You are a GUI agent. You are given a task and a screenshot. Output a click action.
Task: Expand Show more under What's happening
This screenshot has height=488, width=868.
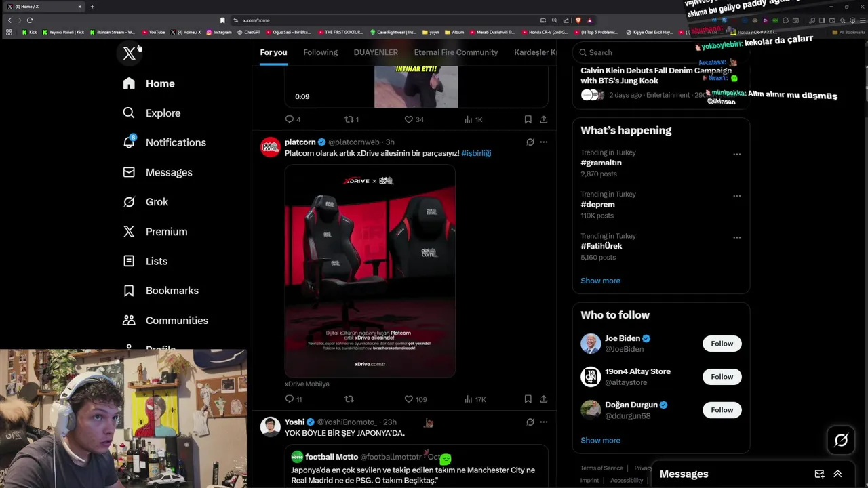pyautogui.click(x=600, y=281)
